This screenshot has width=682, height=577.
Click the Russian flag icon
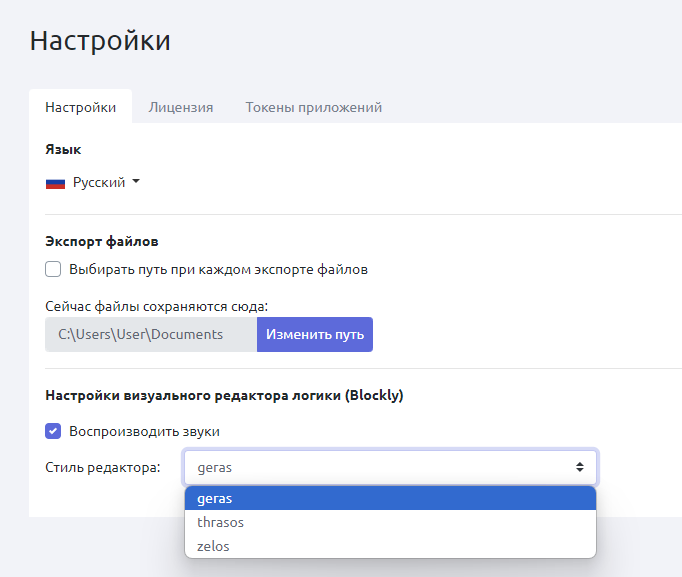tap(55, 183)
